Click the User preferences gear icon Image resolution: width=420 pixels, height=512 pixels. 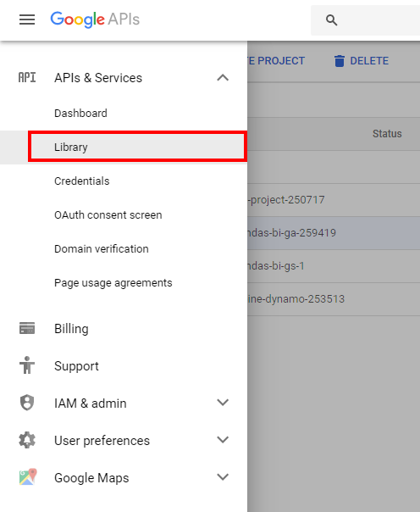(27, 440)
